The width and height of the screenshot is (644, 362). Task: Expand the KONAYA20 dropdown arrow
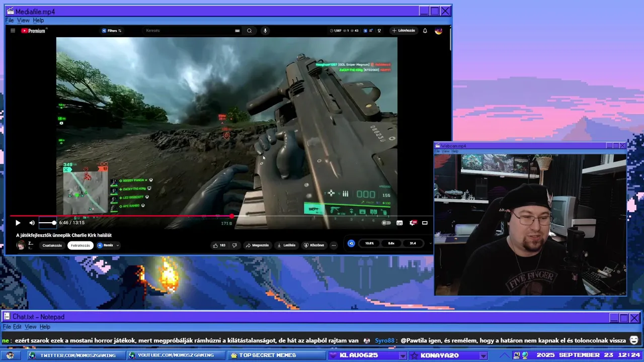coord(483,355)
